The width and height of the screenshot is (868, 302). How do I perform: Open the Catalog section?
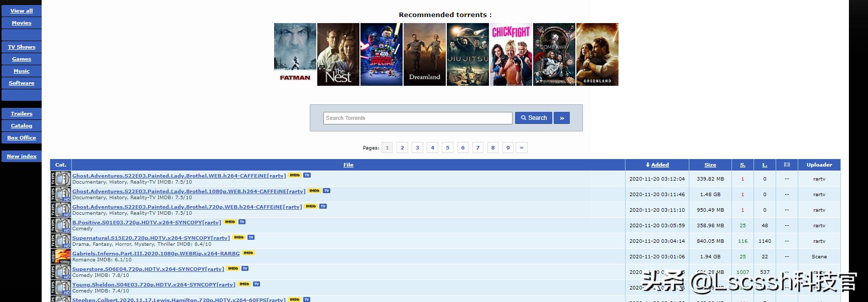coord(22,125)
